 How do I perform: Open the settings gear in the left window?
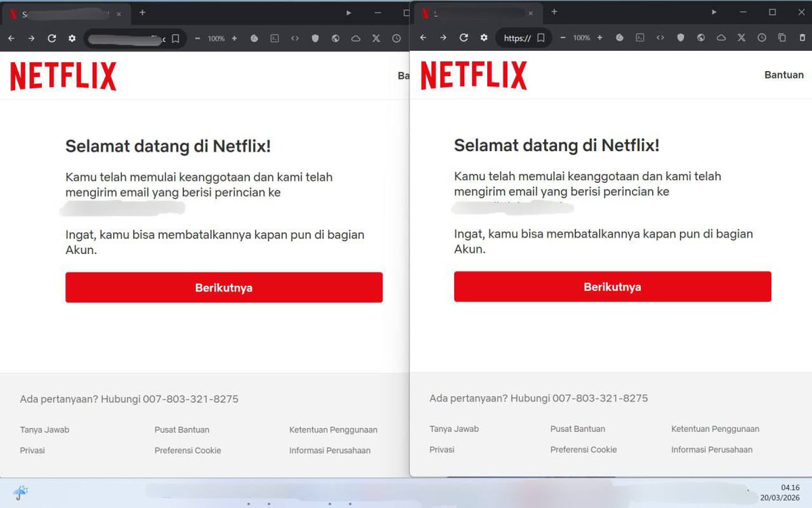coord(72,39)
